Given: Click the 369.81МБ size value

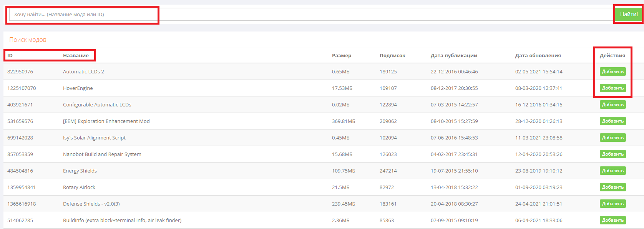Looking at the screenshot, I should click(x=344, y=121).
